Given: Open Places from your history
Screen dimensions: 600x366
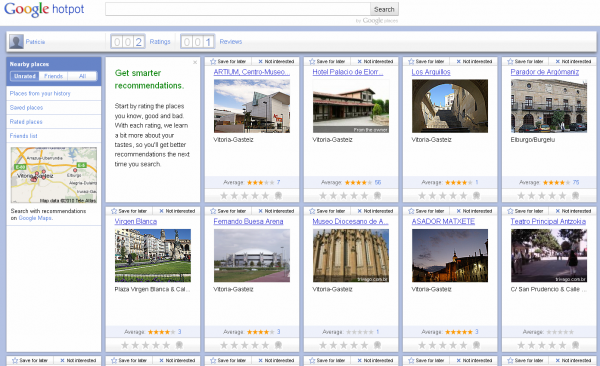Looking at the screenshot, I should (40, 93).
